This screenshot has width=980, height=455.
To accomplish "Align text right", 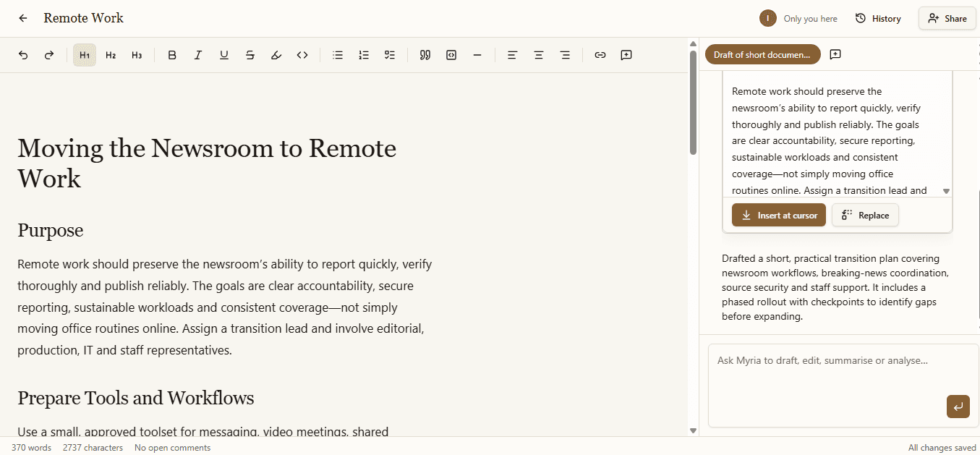I will tap(565, 55).
